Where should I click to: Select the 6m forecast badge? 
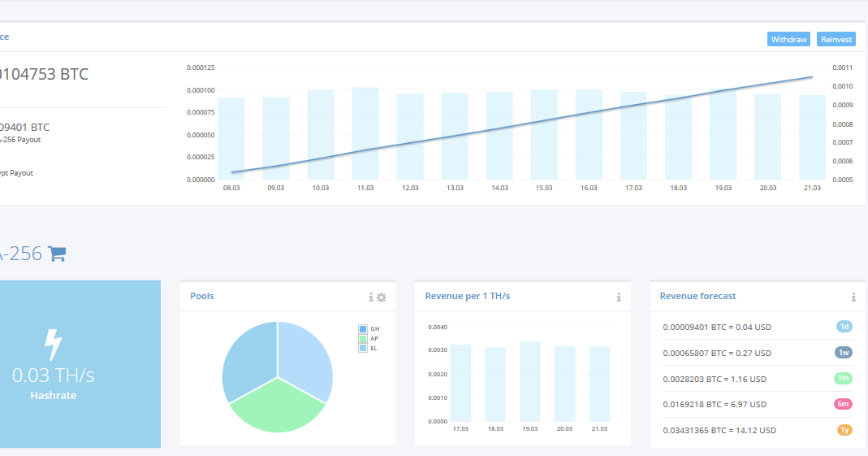[x=843, y=404]
